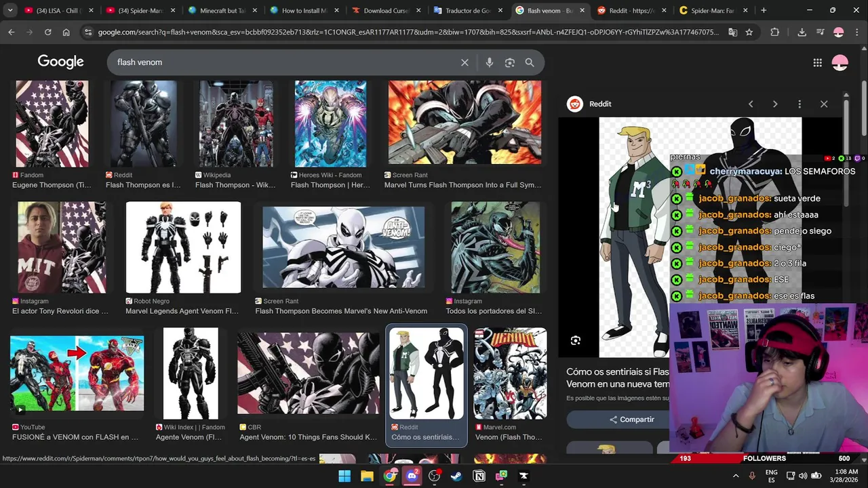
Task: Click the volume icon in system tray
Action: coord(803,476)
